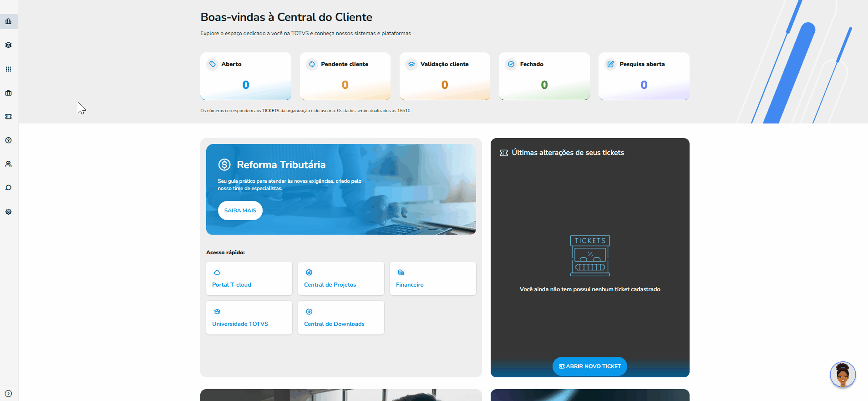Open the users sidebar icon
Screen dimensions: 868x401
(8, 164)
